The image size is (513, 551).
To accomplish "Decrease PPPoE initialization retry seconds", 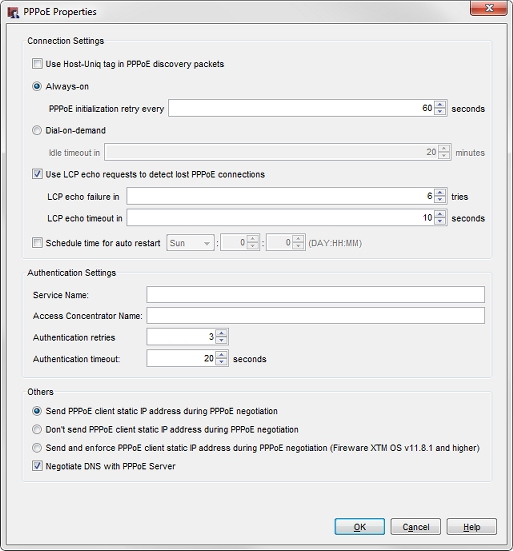I will pyautogui.click(x=440, y=111).
